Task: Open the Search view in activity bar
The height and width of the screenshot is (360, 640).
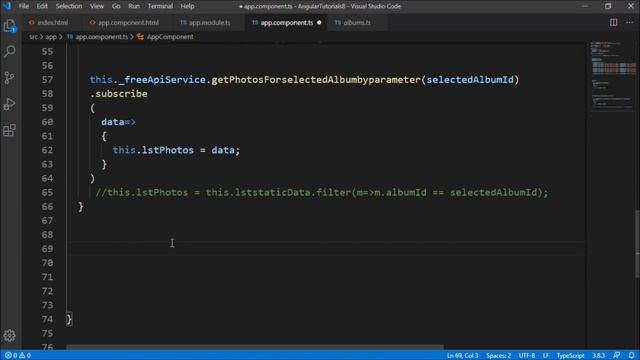Action: [9, 51]
